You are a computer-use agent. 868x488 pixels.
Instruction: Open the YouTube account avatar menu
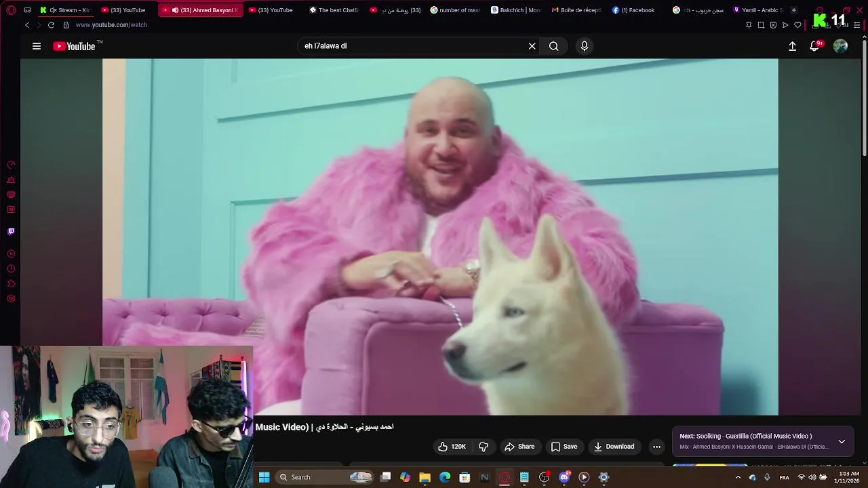[x=840, y=46]
